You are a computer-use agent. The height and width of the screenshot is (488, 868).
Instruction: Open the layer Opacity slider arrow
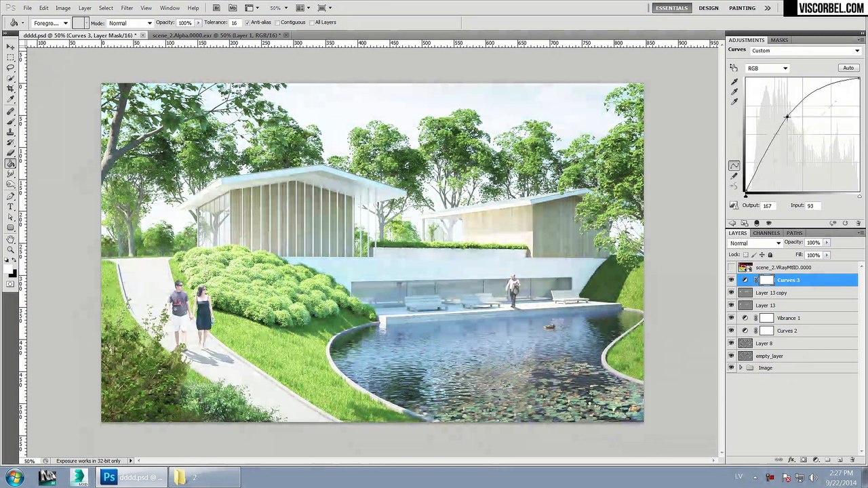pyautogui.click(x=826, y=243)
